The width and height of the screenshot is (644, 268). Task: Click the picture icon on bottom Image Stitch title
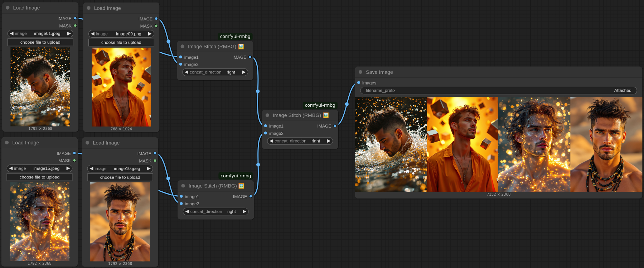coord(242,186)
